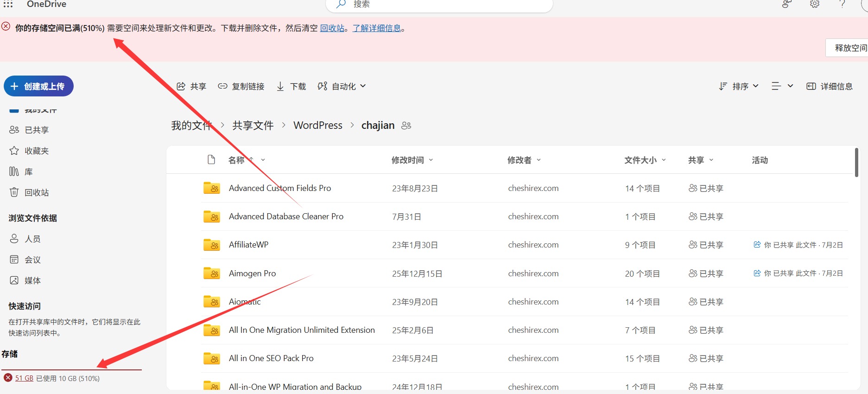This screenshot has width=868, height=394.
Task: Open the 详细信息 details pane
Action: click(x=830, y=86)
